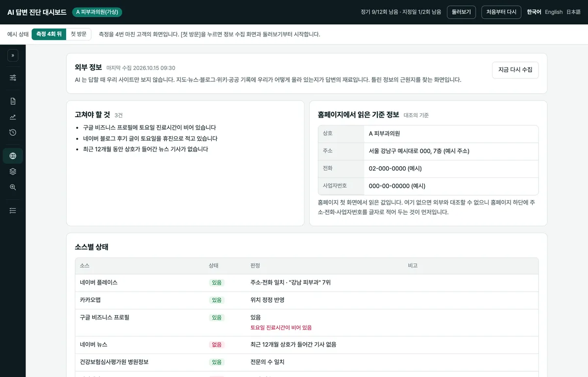The image size is (588, 377).
Task: Open the stacked layers icon in sidebar
Action: [x=13, y=172]
